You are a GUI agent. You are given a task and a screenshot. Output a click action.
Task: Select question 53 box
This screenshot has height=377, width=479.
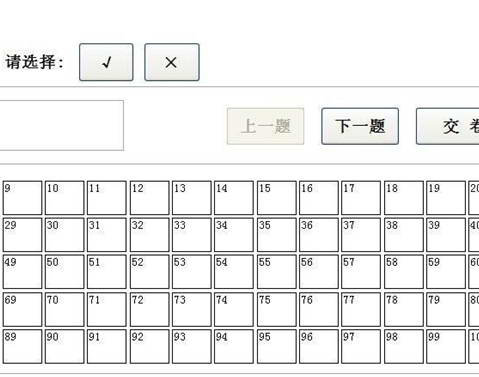192,272
